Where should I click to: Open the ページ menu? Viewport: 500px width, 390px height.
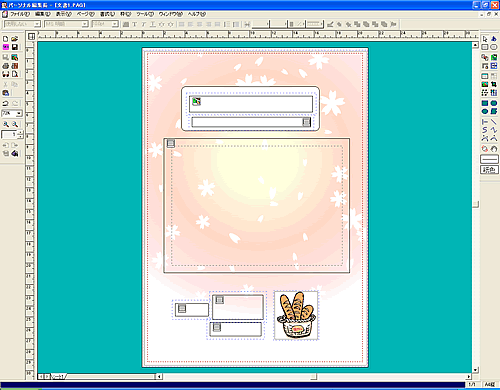click(86, 14)
